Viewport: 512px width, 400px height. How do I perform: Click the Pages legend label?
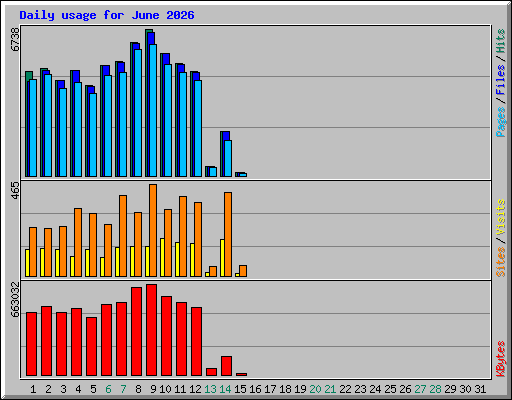(x=500, y=122)
